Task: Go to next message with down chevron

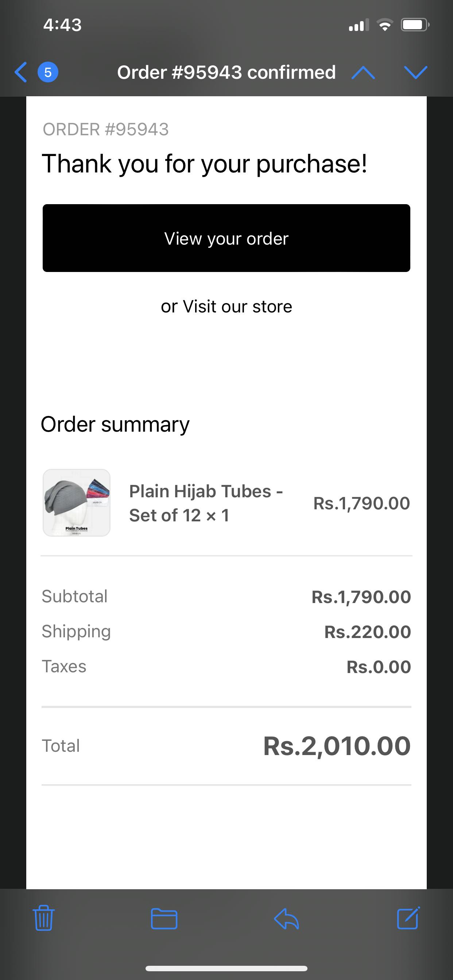Action: [415, 72]
